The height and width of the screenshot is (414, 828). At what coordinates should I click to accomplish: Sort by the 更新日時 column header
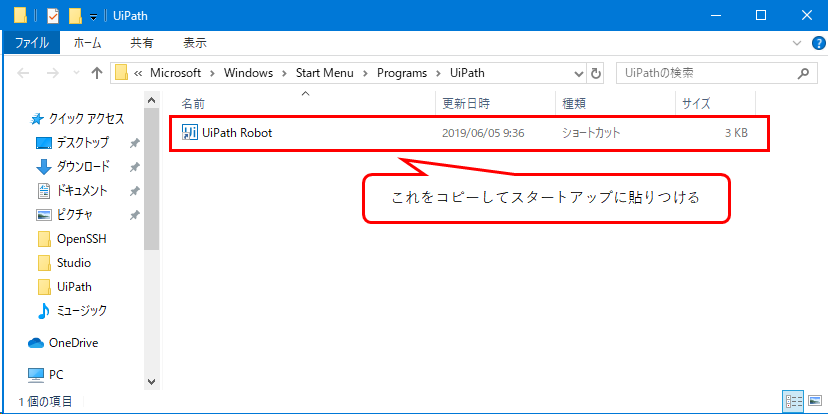(x=466, y=104)
